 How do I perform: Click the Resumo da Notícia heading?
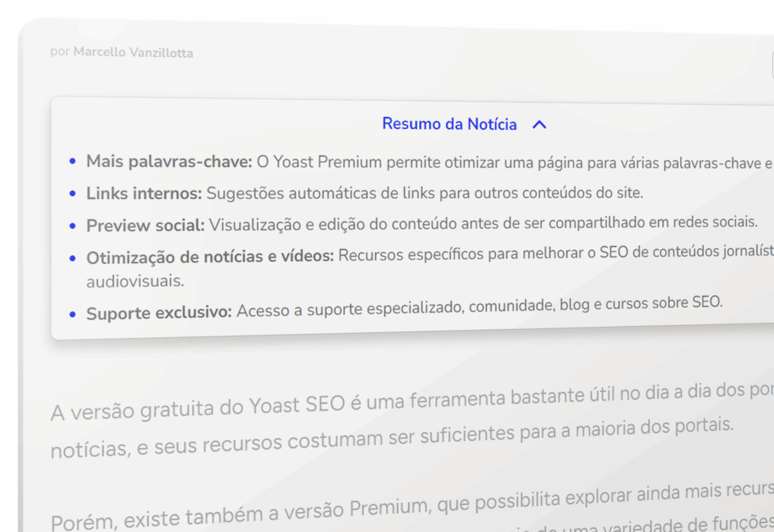(449, 124)
